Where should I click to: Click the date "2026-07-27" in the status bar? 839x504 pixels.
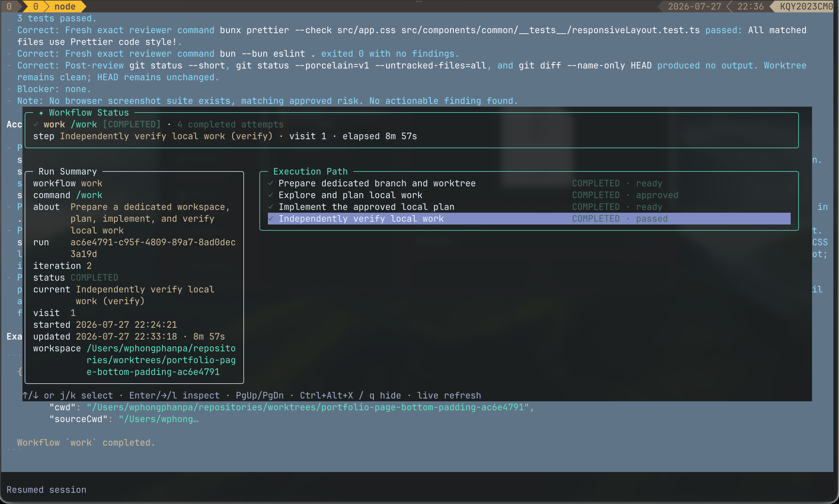pos(694,6)
